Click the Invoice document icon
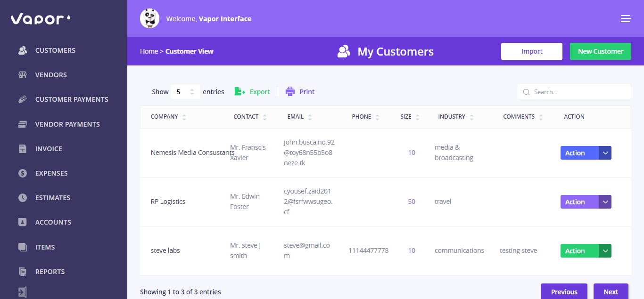The width and height of the screenshot is (644, 299). tap(23, 149)
